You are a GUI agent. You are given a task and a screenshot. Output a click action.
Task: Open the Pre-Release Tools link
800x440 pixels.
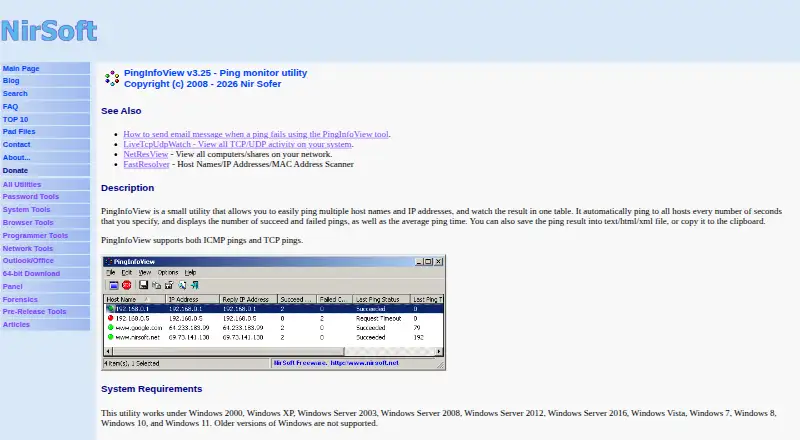tap(35, 311)
